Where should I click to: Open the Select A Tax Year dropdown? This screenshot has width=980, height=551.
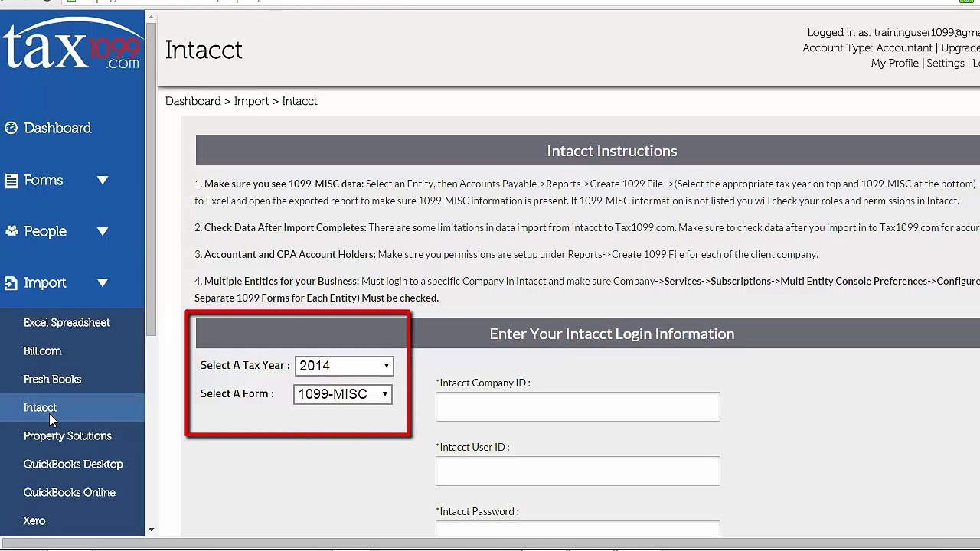[x=344, y=366]
